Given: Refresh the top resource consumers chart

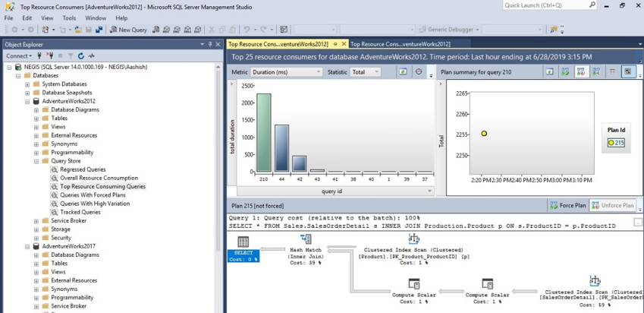Looking at the screenshot, I should pos(404,72).
